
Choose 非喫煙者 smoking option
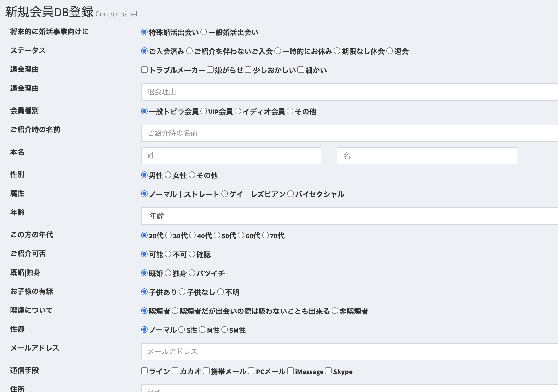[335, 311]
